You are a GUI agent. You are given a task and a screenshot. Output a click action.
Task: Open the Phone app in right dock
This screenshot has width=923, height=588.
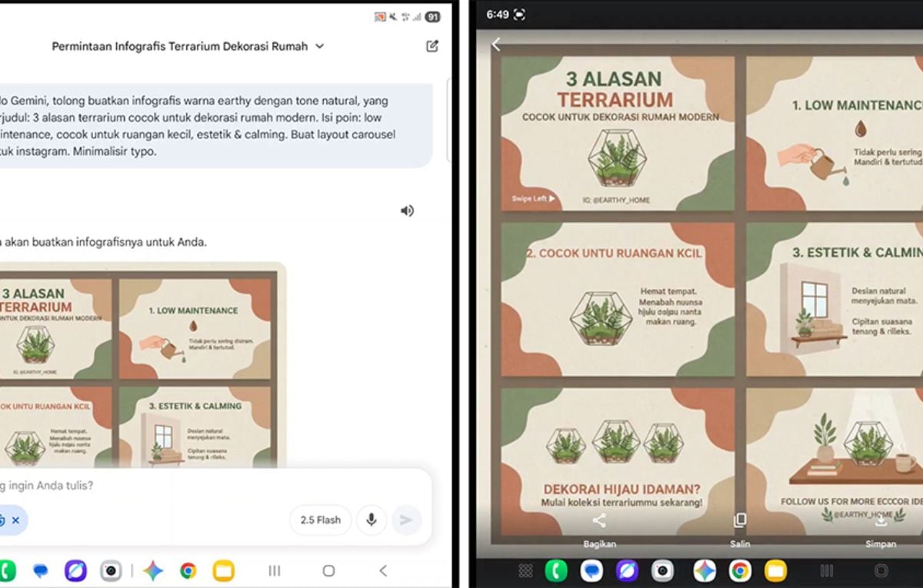click(556, 570)
